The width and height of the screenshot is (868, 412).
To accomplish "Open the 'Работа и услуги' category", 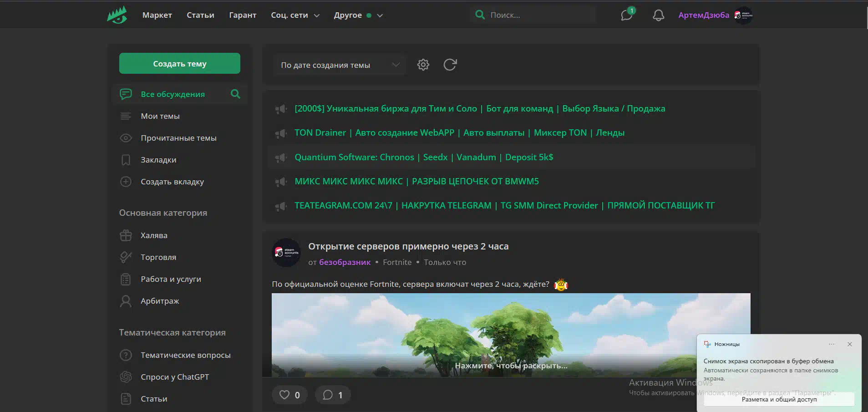I will click(171, 279).
